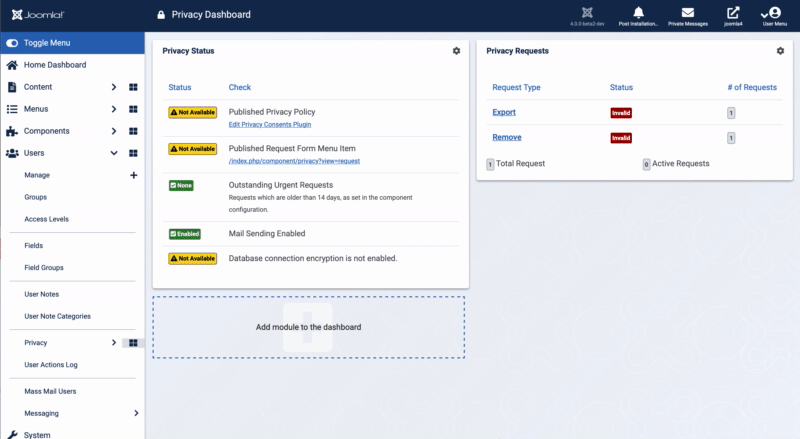Viewport: 800px width, 439px height.
Task: Open the joomla4 site preview icon
Action: [x=733, y=13]
